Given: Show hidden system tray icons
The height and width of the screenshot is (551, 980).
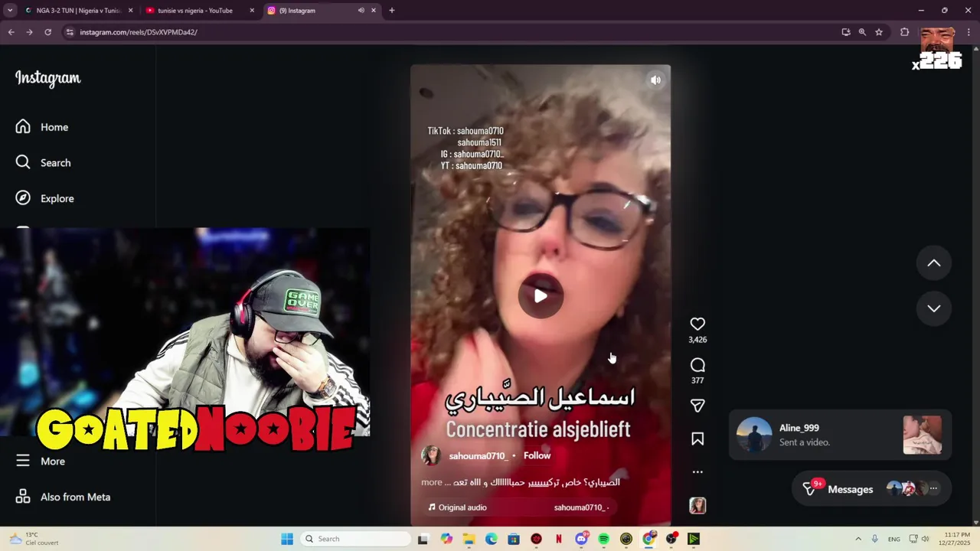Looking at the screenshot, I should [x=858, y=539].
